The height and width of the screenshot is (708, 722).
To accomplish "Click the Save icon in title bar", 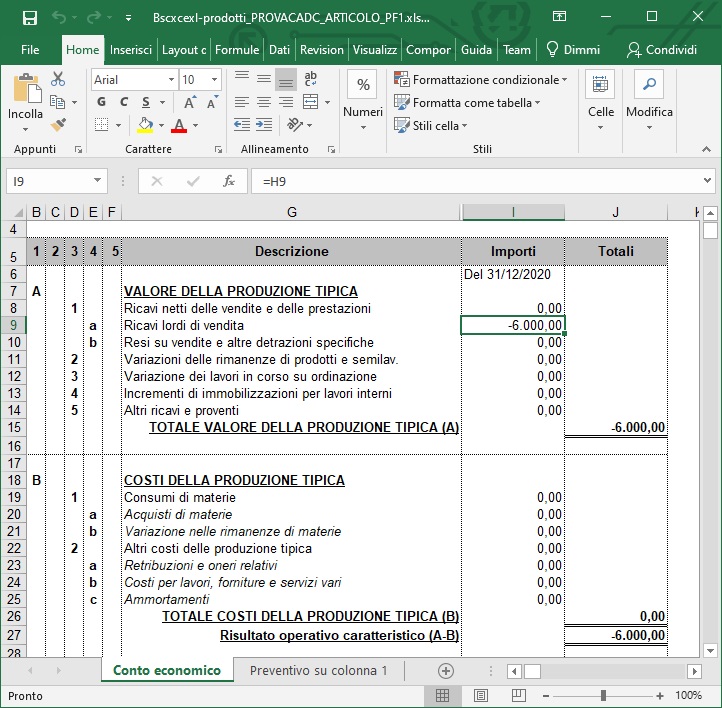I will [x=29, y=17].
